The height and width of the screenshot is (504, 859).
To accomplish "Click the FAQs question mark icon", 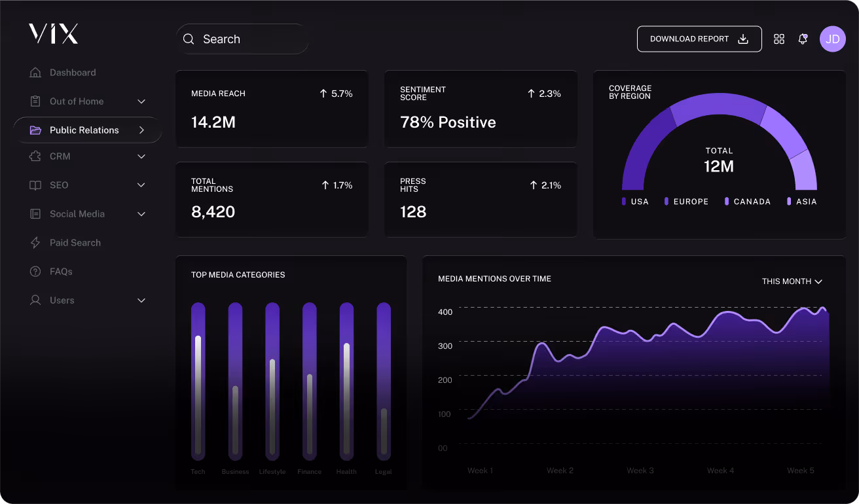I will coord(35,272).
